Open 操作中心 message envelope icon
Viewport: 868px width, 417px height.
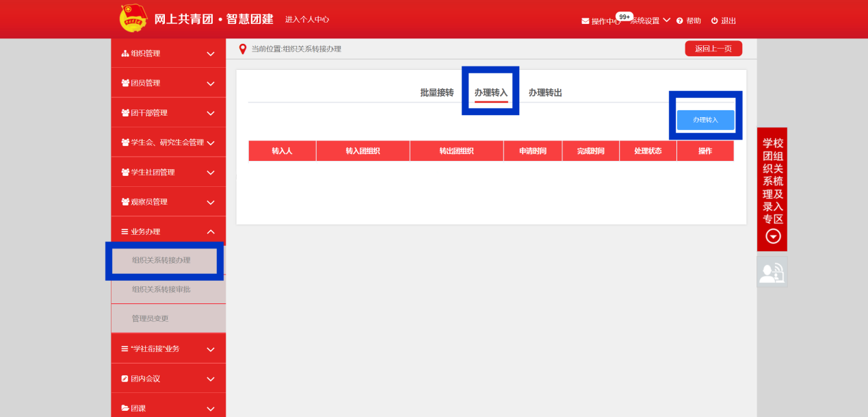[586, 21]
